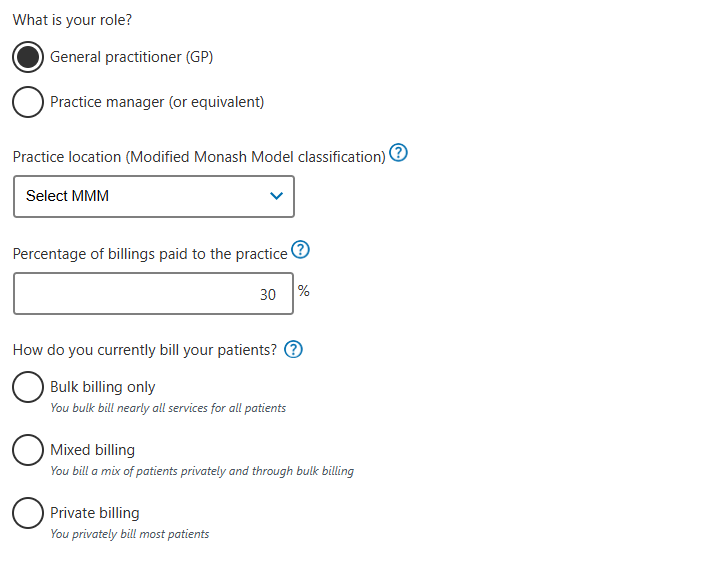Image resolution: width=721 pixels, height=561 pixels.
Task: Choose the Mixed billing radio circle
Action: pyautogui.click(x=28, y=450)
